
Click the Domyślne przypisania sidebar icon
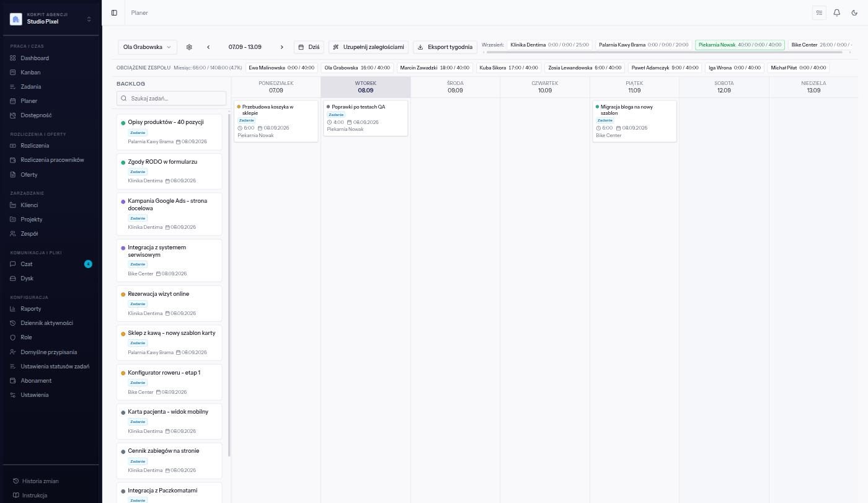[13, 352]
